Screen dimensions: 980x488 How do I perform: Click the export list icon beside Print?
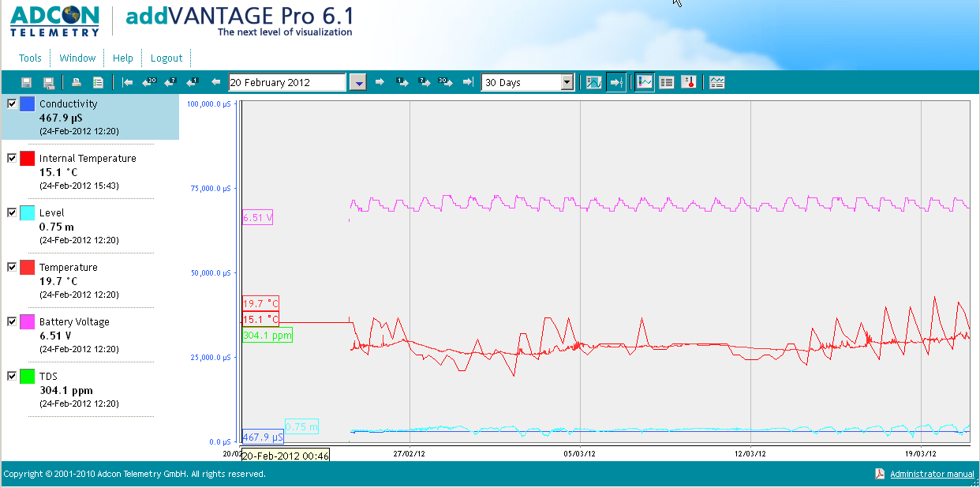coord(99,82)
